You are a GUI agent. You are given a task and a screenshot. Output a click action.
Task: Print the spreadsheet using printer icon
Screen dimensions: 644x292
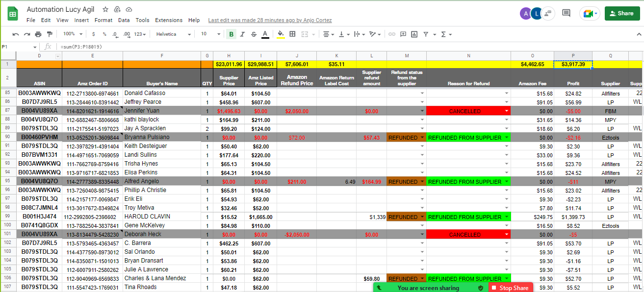click(x=38, y=34)
